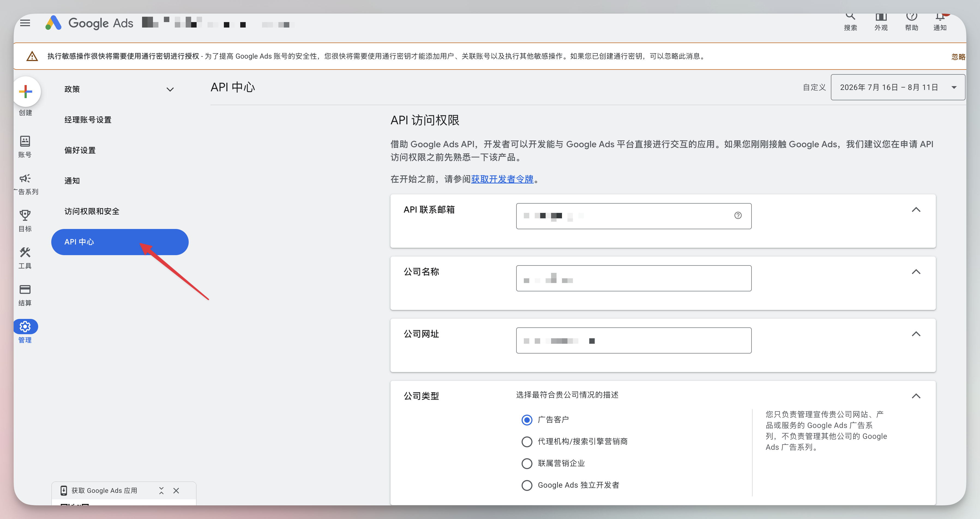Select the 广告客户 radio option
The width and height of the screenshot is (980, 519).
coord(527,420)
